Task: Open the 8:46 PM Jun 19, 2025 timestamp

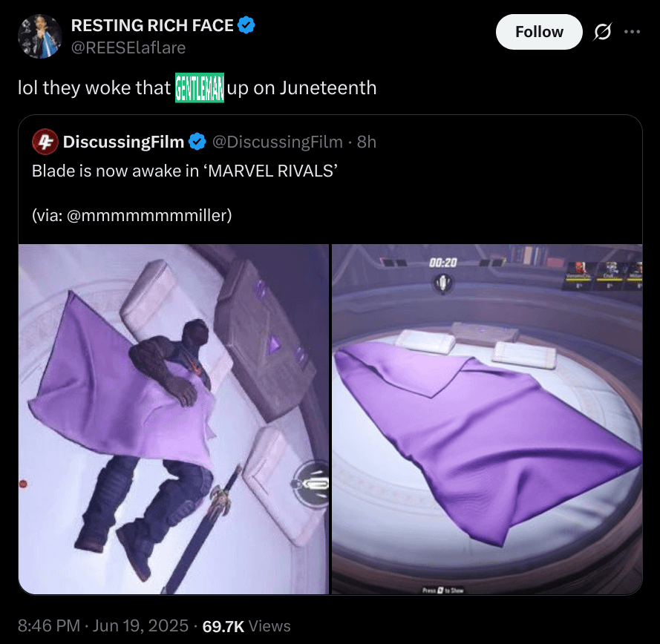Action: 103,626
